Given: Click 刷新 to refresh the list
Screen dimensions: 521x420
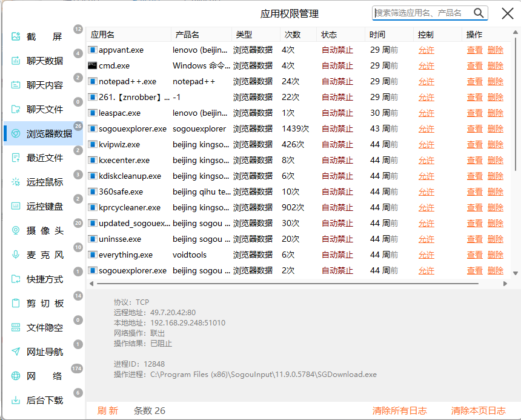Looking at the screenshot, I should [107, 411].
